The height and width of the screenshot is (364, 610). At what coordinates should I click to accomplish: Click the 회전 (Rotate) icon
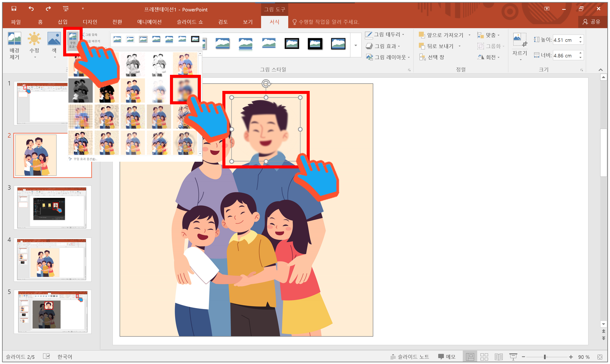[x=489, y=57]
